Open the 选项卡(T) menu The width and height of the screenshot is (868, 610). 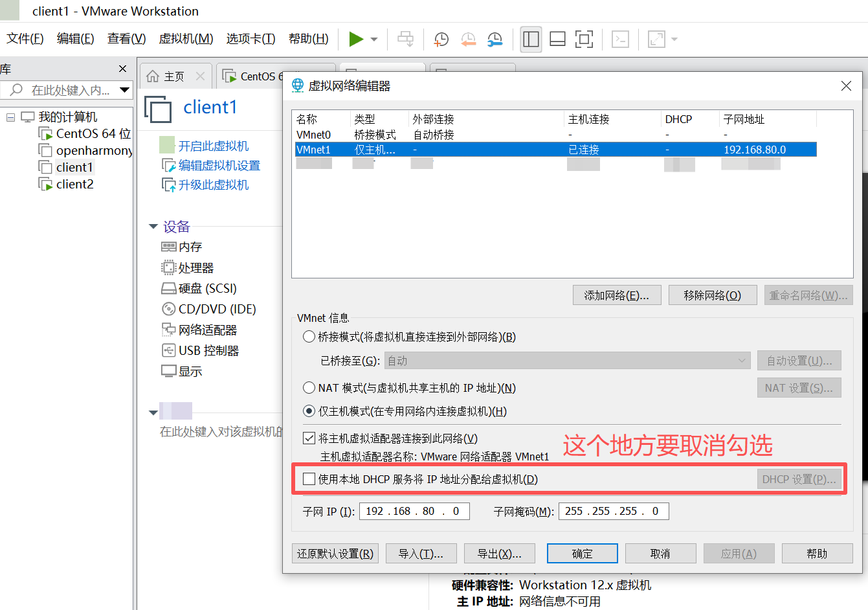pos(251,39)
